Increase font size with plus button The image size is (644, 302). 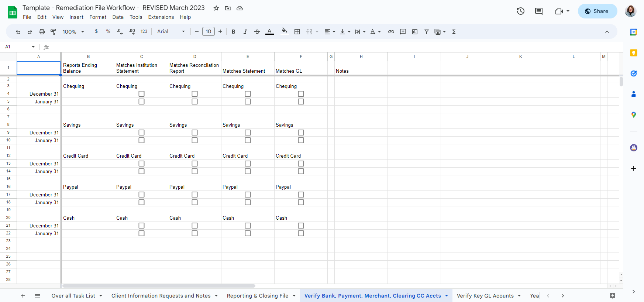220,32
